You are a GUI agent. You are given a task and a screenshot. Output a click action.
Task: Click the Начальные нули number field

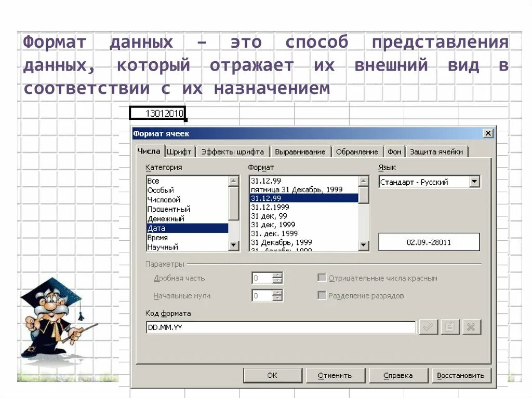pyautogui.click(x=262, y=296)
